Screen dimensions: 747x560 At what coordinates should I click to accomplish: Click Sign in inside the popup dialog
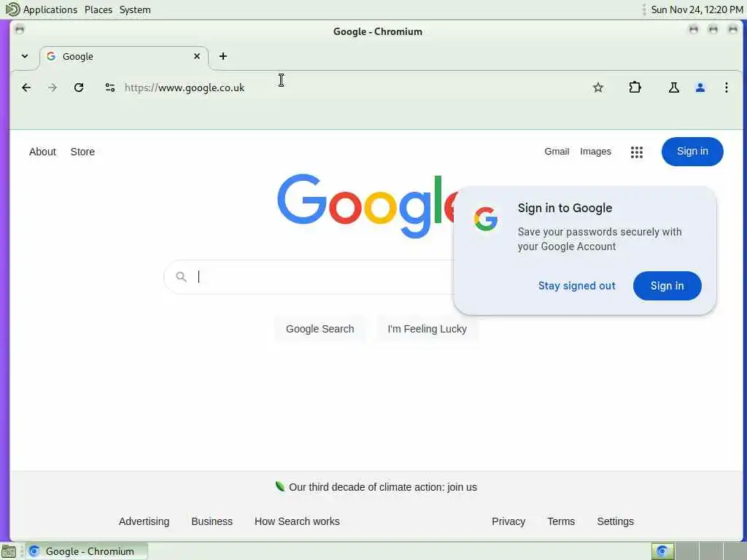click(667, 286)
